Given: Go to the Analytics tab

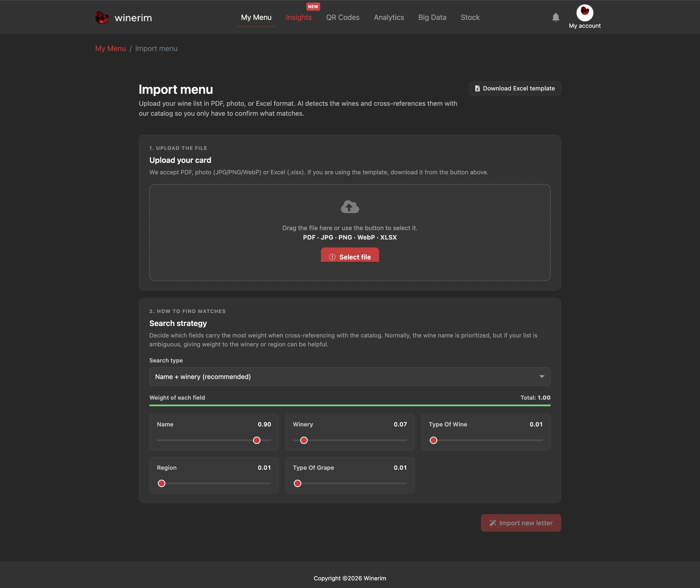Looking at the screenshot, I should (x=389, y=17).
